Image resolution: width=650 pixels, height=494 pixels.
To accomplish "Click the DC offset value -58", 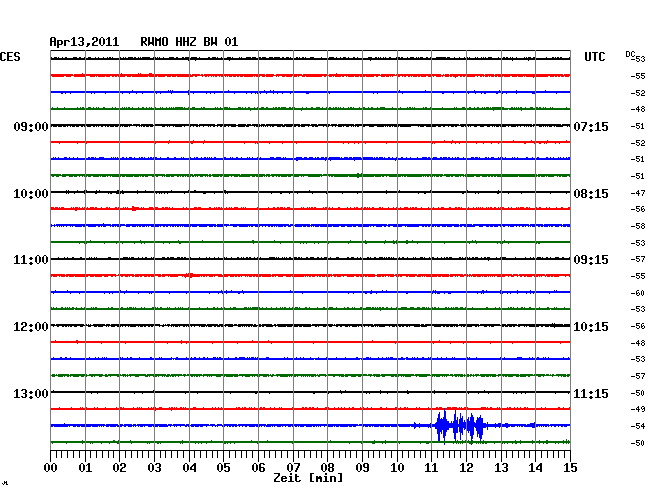I will coord(638,226).
